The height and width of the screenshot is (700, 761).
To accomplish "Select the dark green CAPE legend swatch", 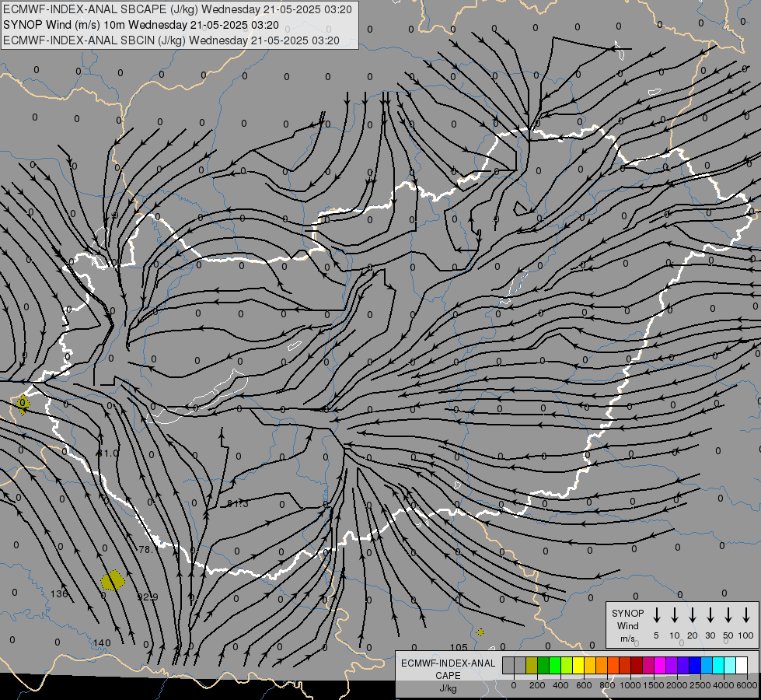I will [x=543, y=665].
